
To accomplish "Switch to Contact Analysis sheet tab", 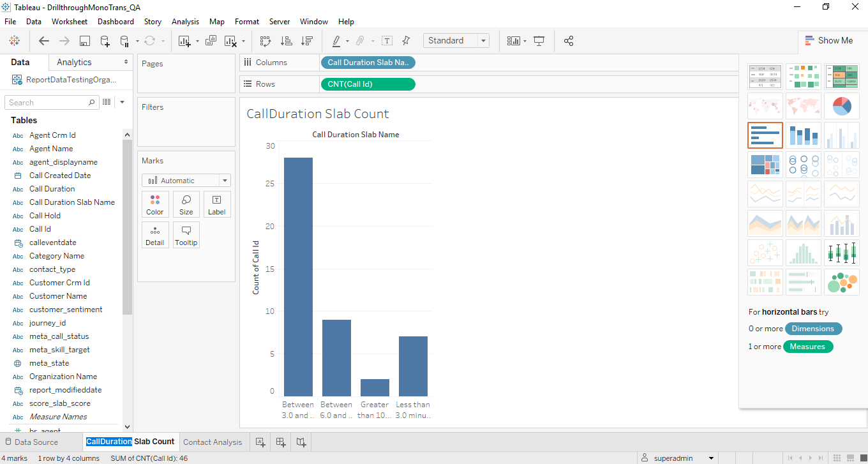I will pos(213,442).
